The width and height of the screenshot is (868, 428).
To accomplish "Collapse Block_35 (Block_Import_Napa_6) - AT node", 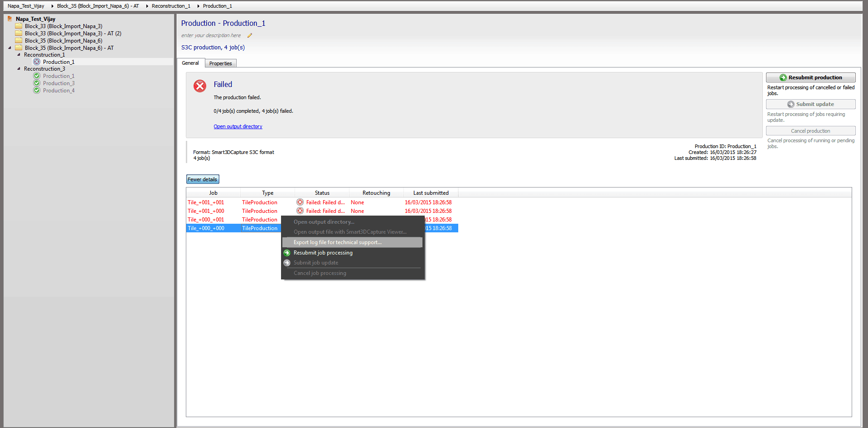I will pos(10,48).
